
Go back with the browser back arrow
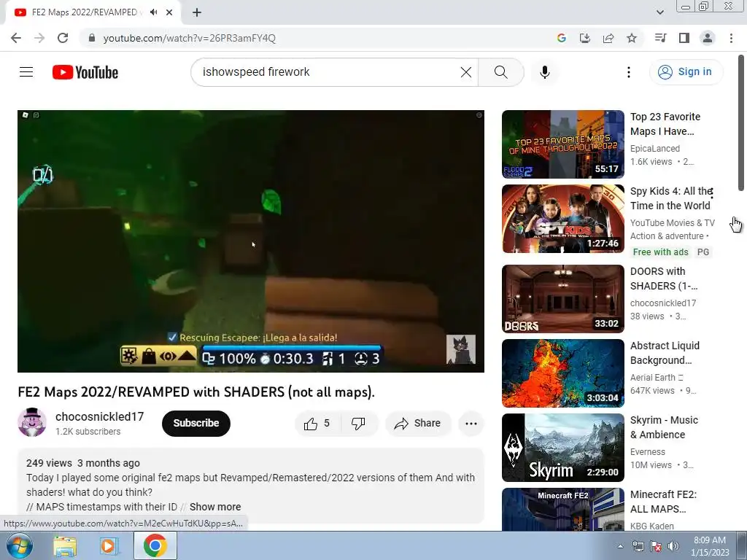(16, 38)
